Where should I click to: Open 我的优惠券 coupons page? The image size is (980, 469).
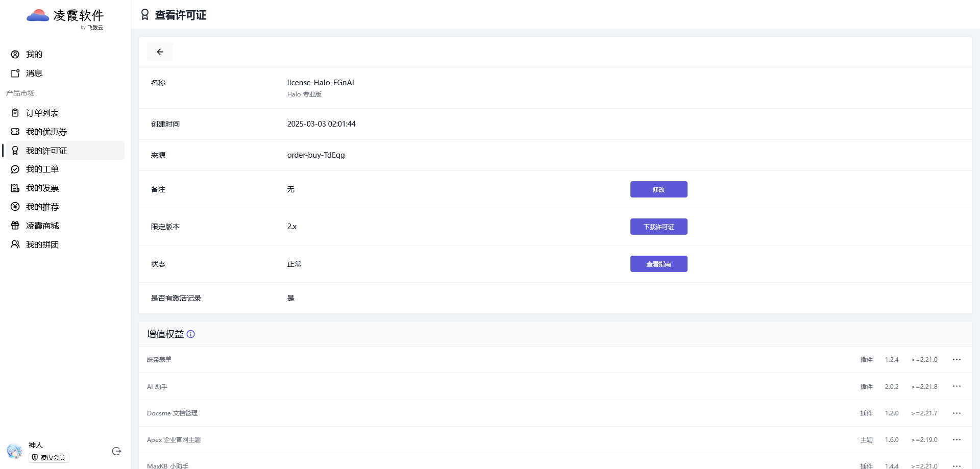[x=46, y=132]
